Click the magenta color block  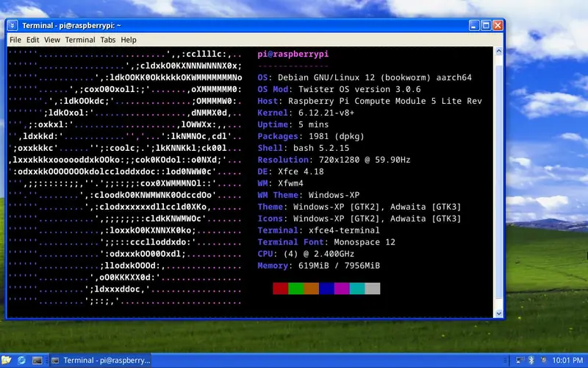tap(342, 289)
